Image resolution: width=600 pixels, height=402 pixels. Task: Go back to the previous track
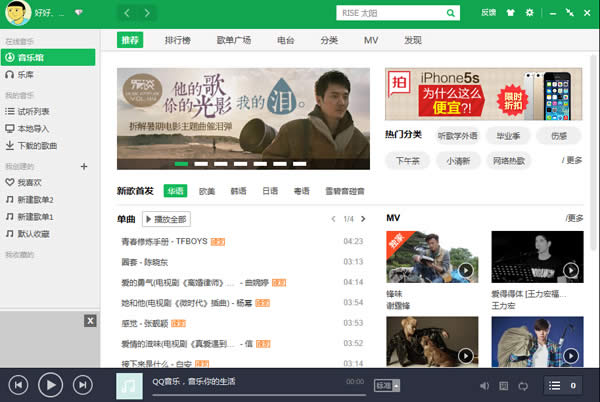coord(18,384)
